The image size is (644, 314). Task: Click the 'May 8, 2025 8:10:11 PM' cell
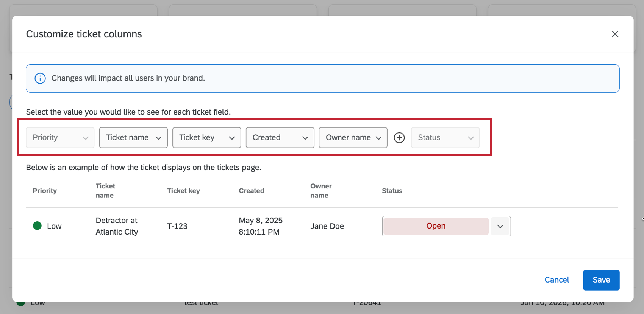pos(261,226)
